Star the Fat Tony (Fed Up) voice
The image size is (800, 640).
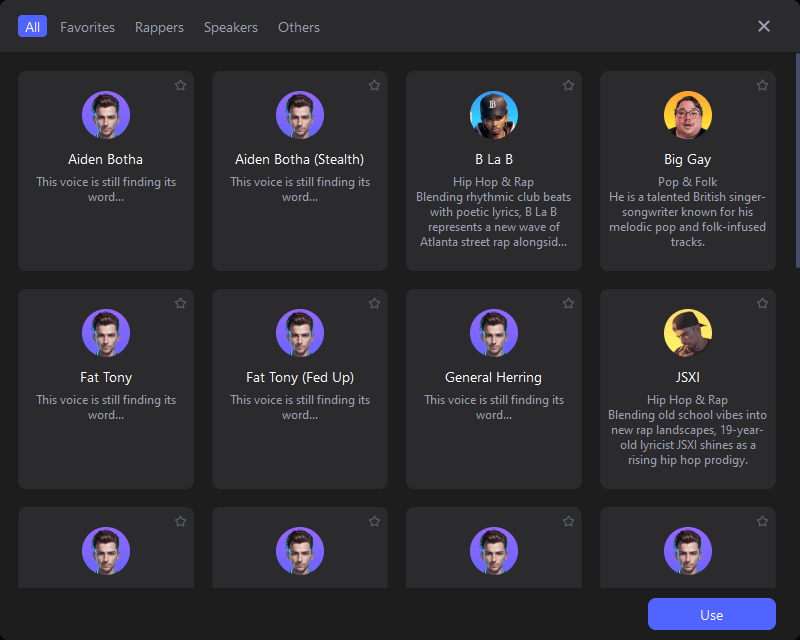tap(374, 303)
